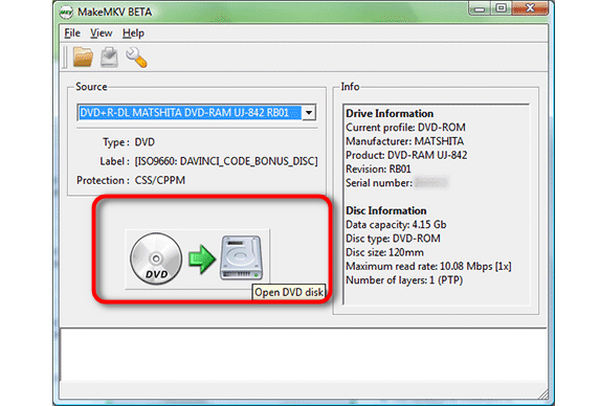Image resolution: width=600 pixels, height=406 pixels.
Task: Expand the source drive dropdown arrow
Action: 308,113
